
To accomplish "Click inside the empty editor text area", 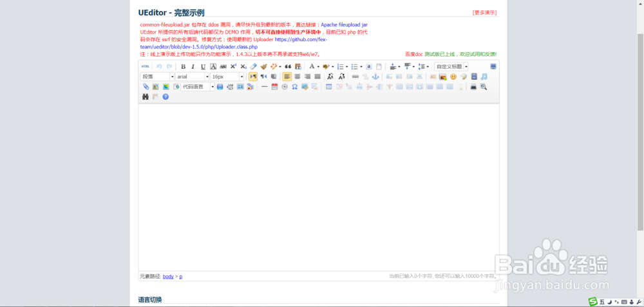I will [x=319, y=187].
